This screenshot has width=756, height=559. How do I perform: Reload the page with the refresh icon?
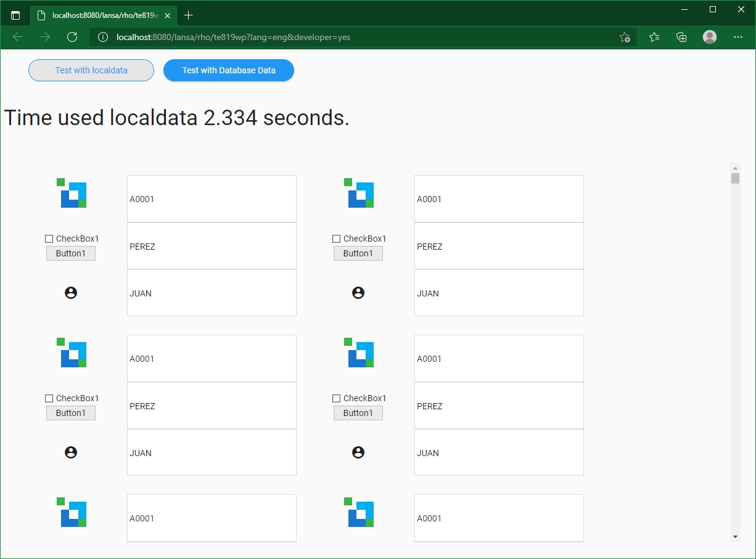pyautogui.click(x=72, y=37)
